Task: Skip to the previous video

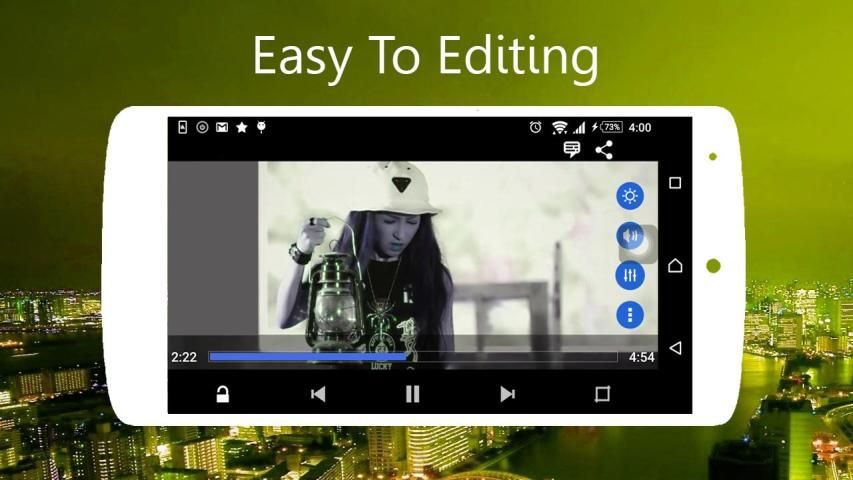Action: click(318, 394)
